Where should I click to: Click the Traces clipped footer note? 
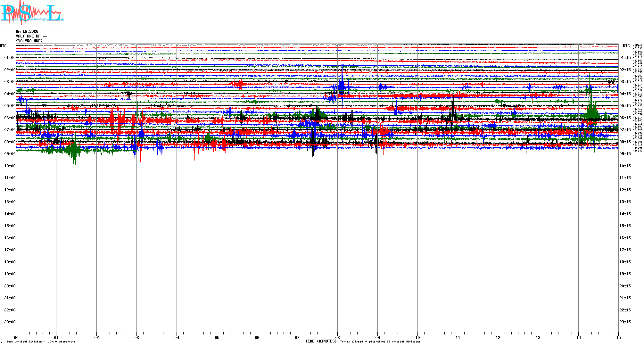click(x=380, y=342)
